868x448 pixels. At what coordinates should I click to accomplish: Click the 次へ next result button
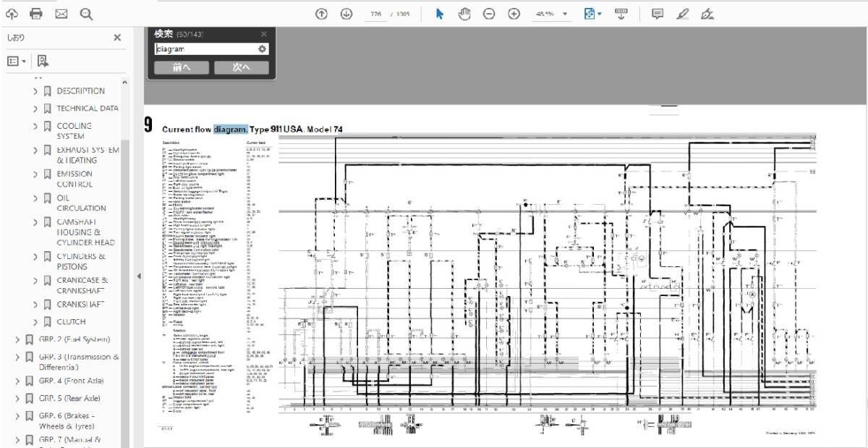(242, 67)
